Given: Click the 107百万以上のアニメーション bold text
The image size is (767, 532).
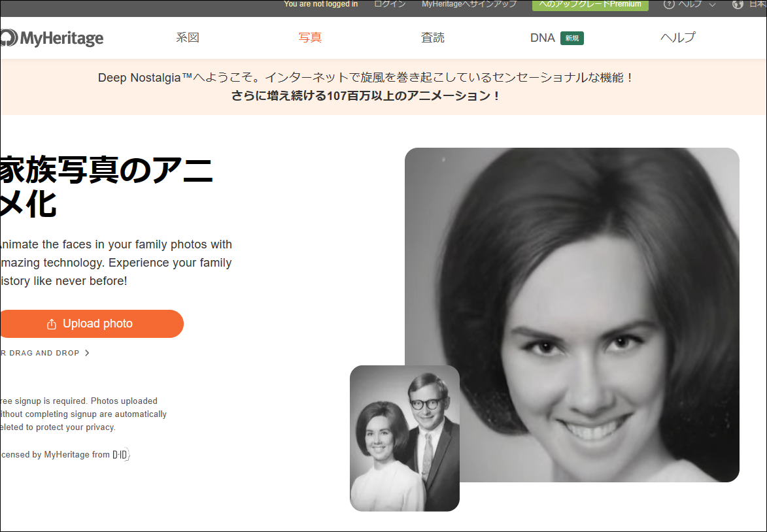Looking at the screenshot, I should [x=366, y=96].
